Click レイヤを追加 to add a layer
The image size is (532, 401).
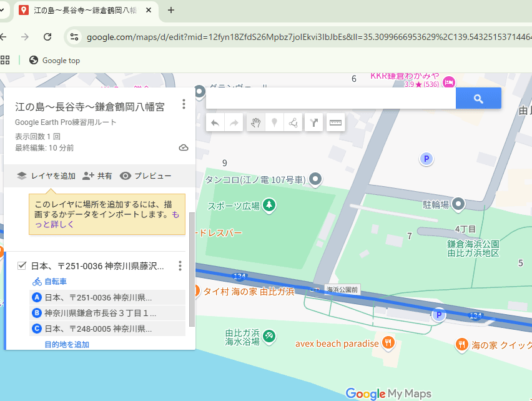tap(46, 176)
